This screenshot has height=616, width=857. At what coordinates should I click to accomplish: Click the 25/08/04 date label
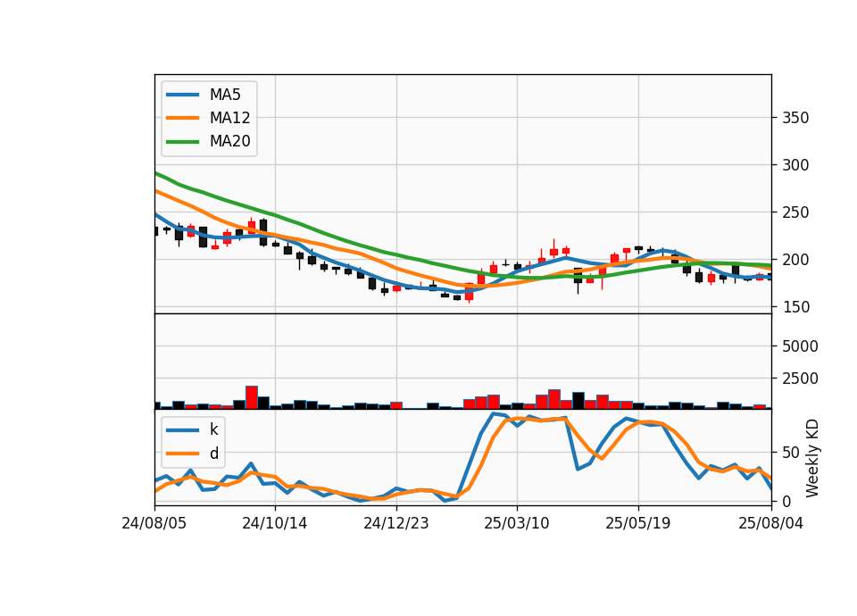point(770,523)
